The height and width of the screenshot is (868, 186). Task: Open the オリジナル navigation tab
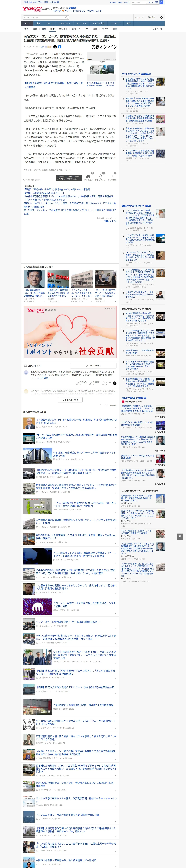coord(81,24)
